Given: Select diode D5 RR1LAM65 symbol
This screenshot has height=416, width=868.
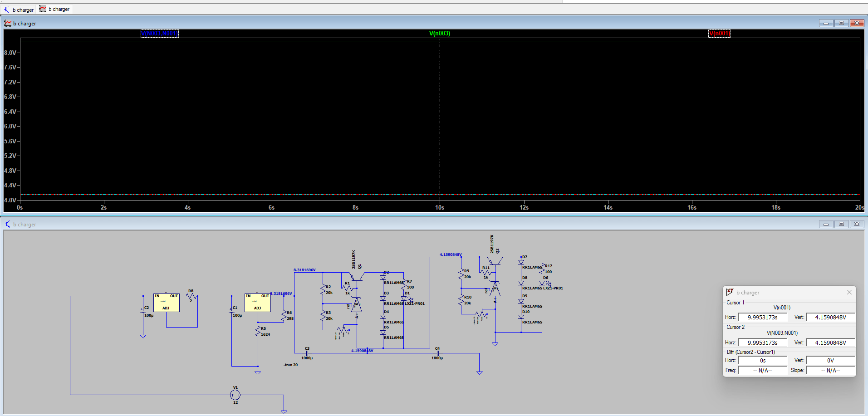Looking at the screenshot, I should [x=383, y=332].
